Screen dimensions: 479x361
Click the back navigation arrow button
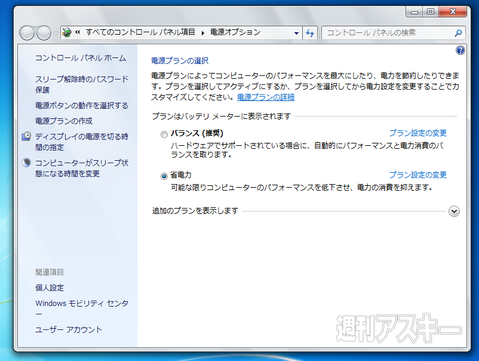(27, 33)
